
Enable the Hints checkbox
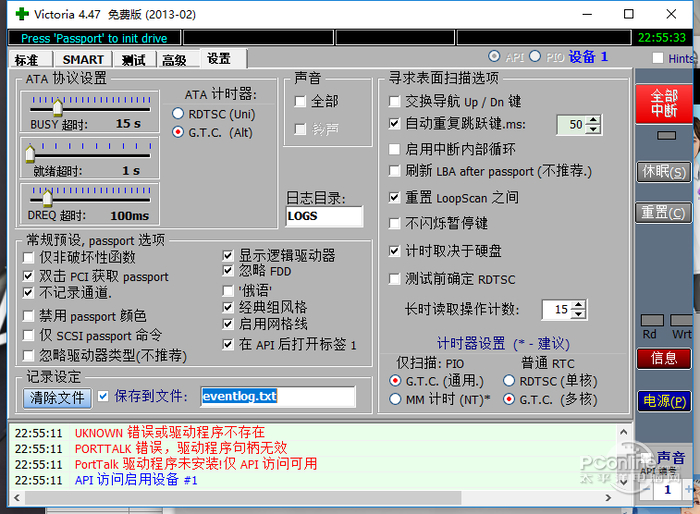(658, 58)
